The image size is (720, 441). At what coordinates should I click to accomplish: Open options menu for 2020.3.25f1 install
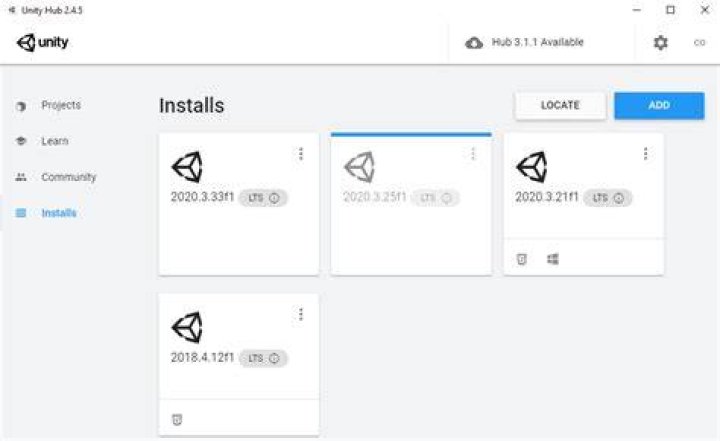click(473, 154)
